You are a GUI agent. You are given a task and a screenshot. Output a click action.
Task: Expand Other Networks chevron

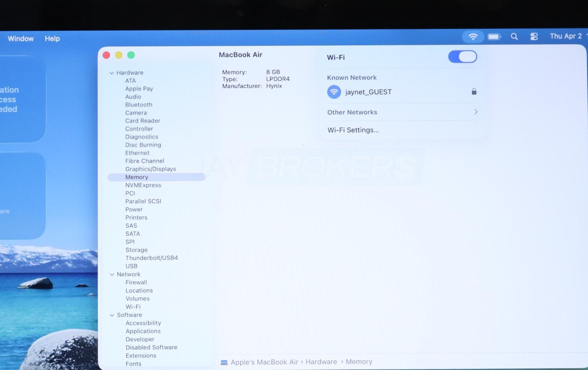476,112
